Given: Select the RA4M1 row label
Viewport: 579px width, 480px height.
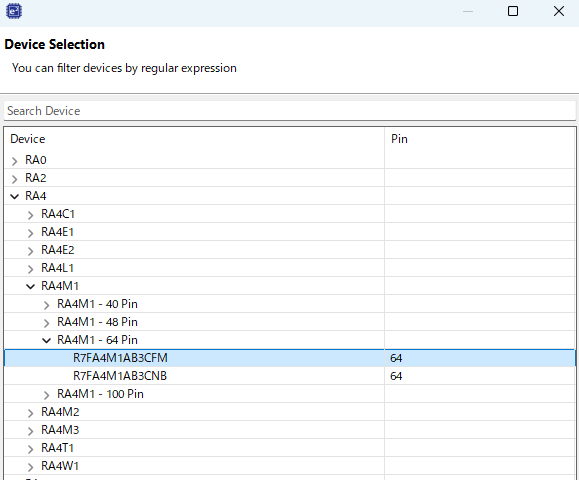Looking at the screenshot, I should [60, 286].
